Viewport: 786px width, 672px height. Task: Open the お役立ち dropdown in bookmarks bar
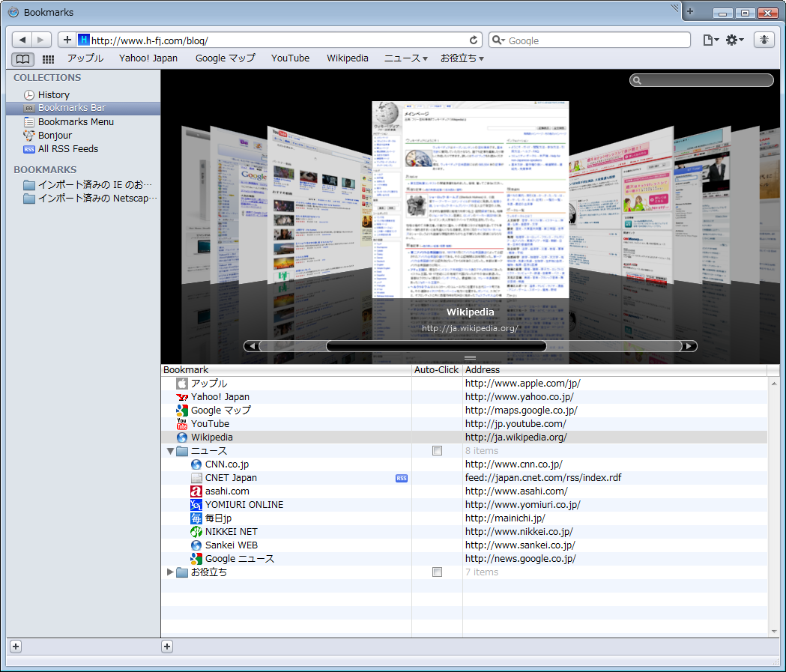pos(462,58)
